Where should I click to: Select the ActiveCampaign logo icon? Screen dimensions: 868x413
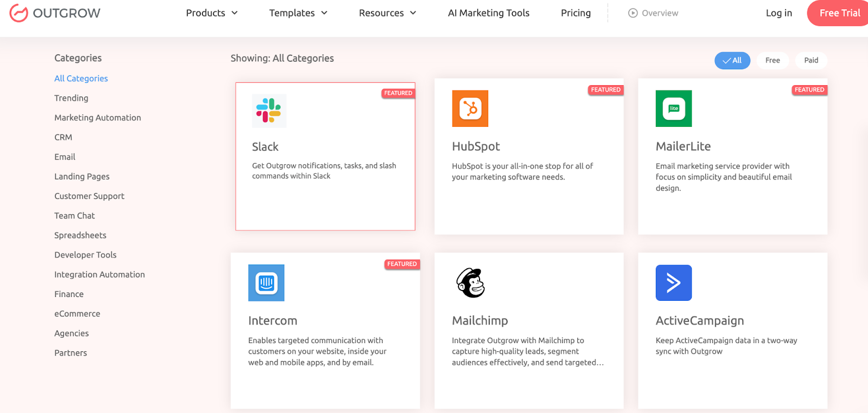[x=673, y=283]
